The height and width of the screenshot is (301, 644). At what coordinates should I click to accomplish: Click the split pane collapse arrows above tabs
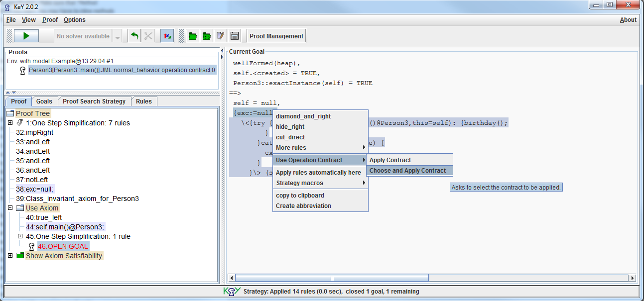(x=10, y=93)
